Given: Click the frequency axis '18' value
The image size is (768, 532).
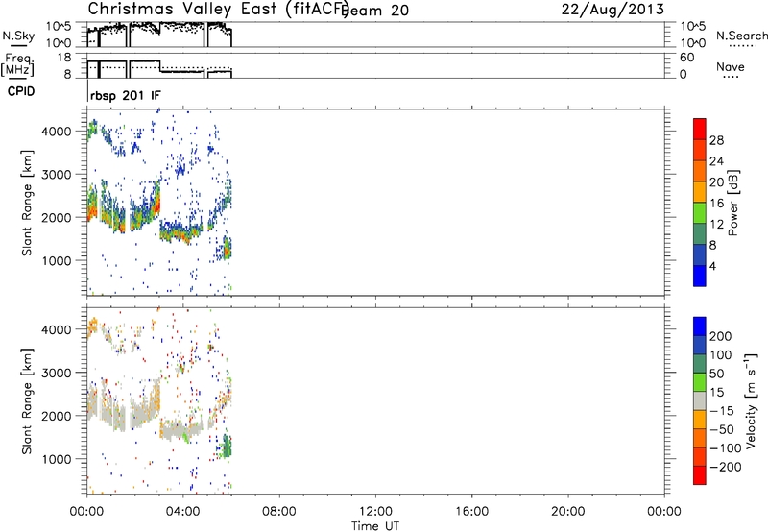Looking at the screenshot, I should pyautogui.click(x=64, y=58).
